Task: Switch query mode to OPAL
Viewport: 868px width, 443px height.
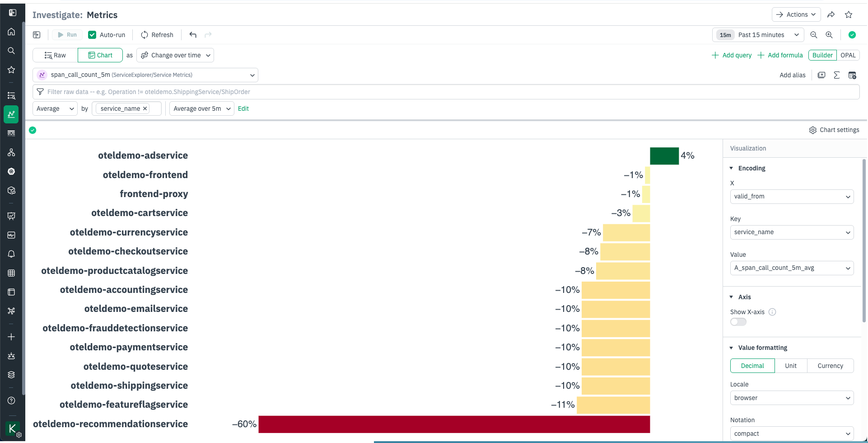Action: click(848, 55)
